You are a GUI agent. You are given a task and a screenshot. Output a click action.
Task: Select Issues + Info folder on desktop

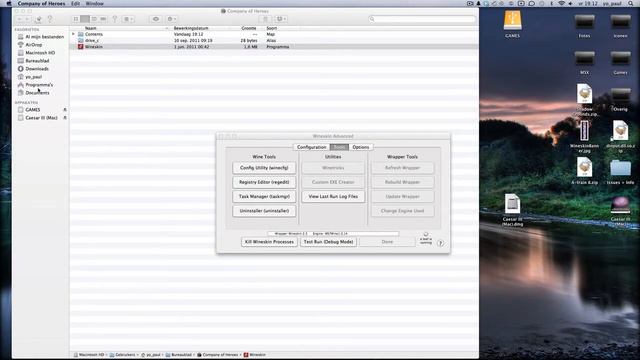pos(620,172)
